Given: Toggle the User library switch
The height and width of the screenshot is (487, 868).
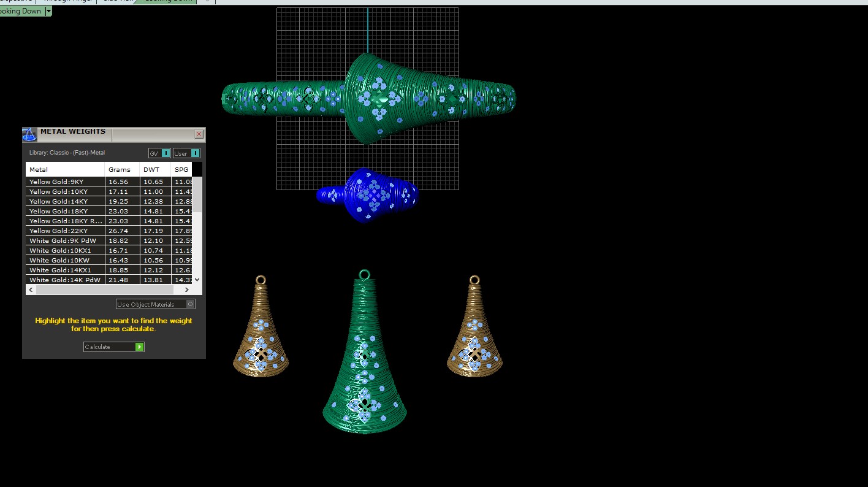Looking at the screenshot, I should tap(186, 153).
